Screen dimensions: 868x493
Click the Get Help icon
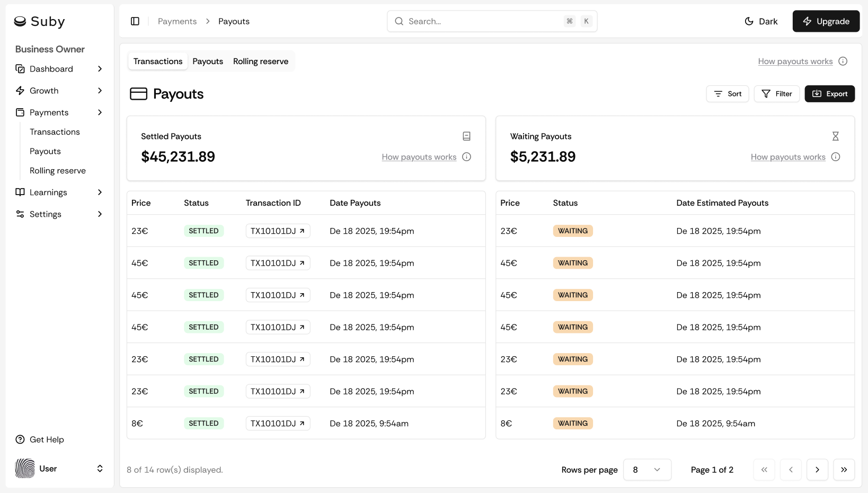(x=20, y=439)
